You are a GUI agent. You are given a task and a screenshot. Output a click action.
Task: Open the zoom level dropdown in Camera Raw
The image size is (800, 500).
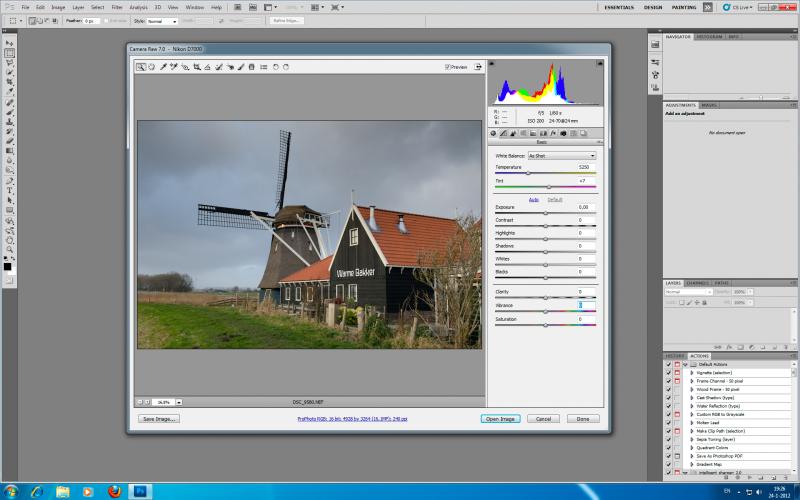(x=179, y=402)
